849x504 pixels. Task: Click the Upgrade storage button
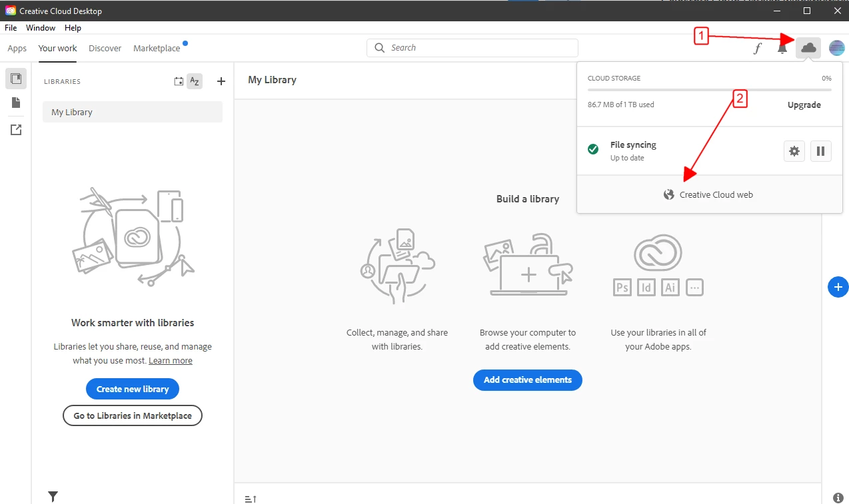(x=804, y=105)
